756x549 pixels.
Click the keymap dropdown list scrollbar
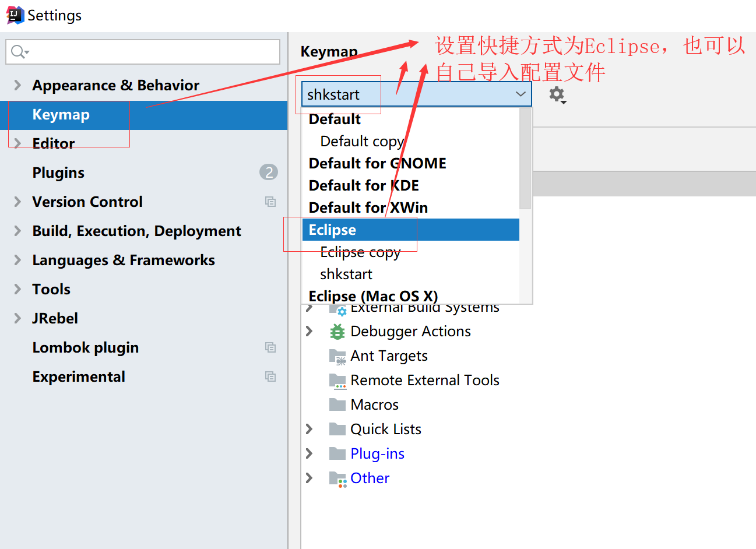(x=525, y=159)
